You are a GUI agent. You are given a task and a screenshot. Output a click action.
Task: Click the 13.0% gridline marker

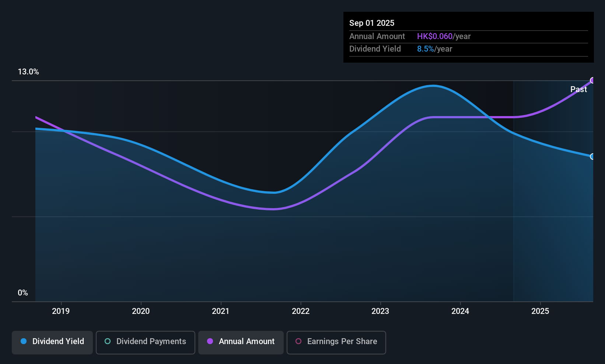[28, 72]
